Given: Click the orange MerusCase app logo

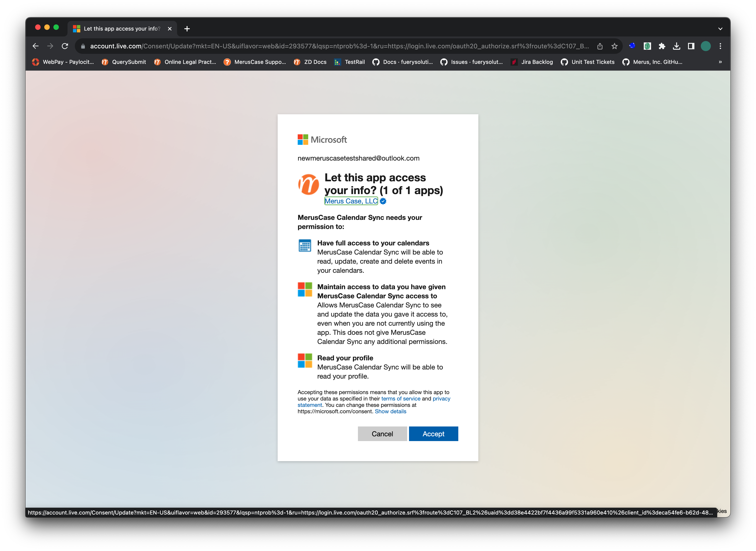Looking at the screenshot, I should [x=308, y=184].
